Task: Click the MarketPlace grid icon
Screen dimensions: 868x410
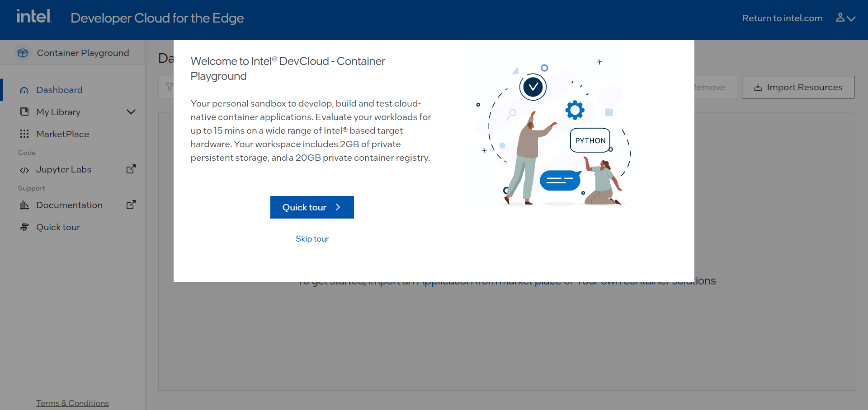Action: (x=24, y=134)
